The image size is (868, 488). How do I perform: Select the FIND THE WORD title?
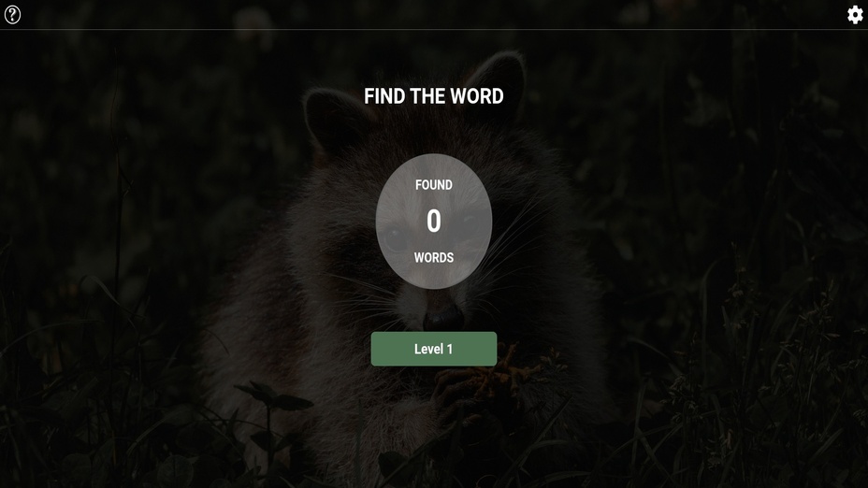click(x=433, y=96)
